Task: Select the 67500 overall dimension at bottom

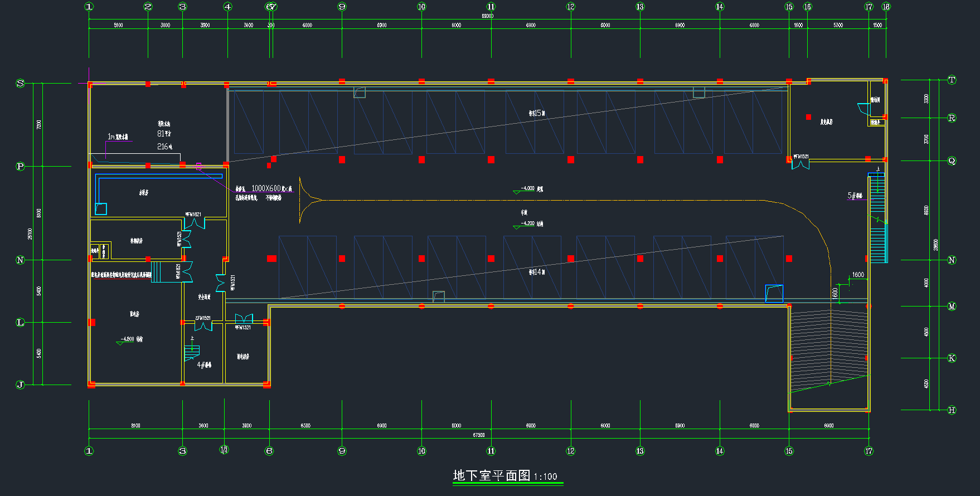Action: (478, 435)
